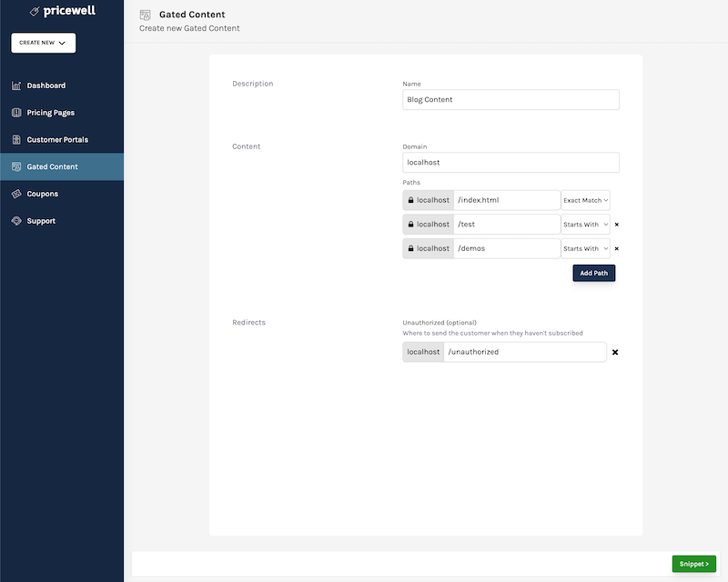Open the Create New dropdown
Viewport: 728px width, 582px height.
[43, 43]
